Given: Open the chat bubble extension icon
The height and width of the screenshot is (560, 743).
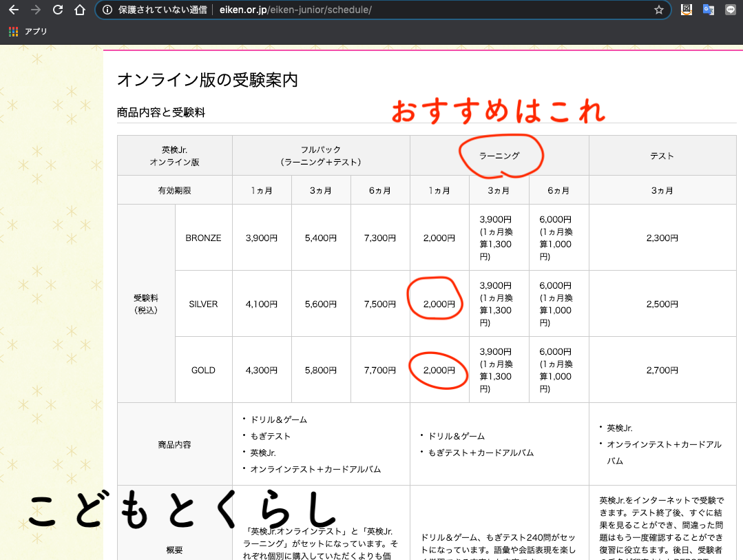Looking at the screenshot, I should 731,10.
